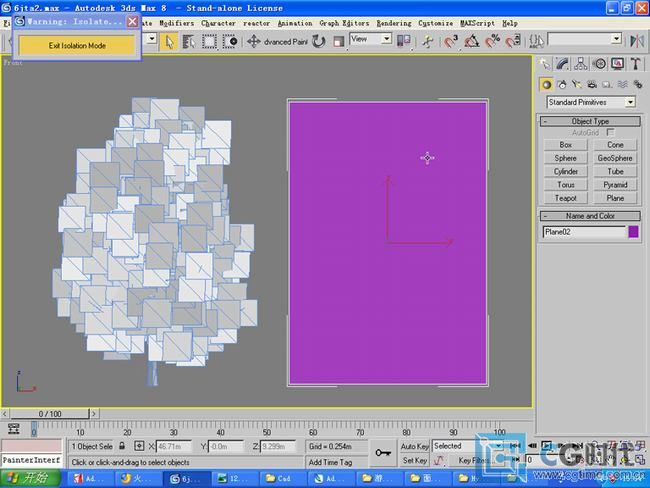
Task: Click the Mirror tool icon
Action: (636, 41)
